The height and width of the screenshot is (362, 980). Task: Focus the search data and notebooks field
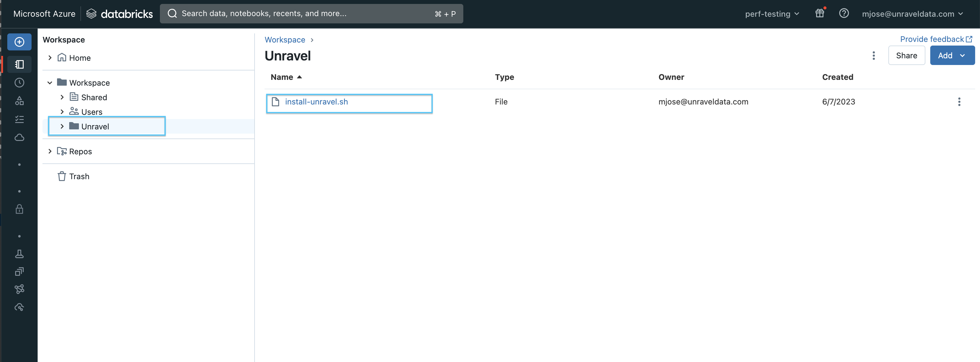pyautogui.click(x=311, y=14)
